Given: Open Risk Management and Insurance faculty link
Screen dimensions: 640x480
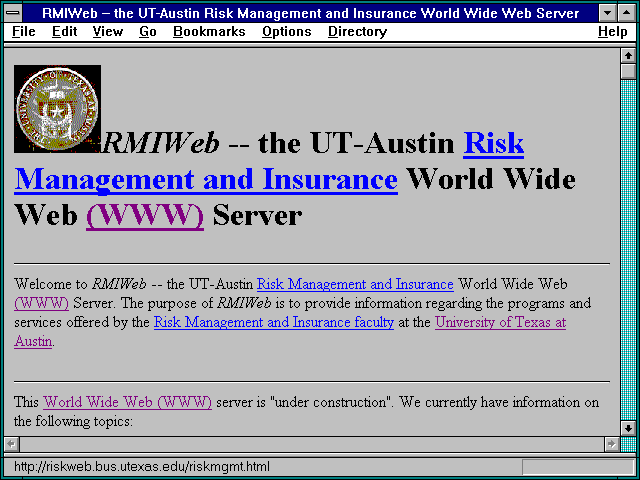Looking at the screenshot, I should (274, 322).
